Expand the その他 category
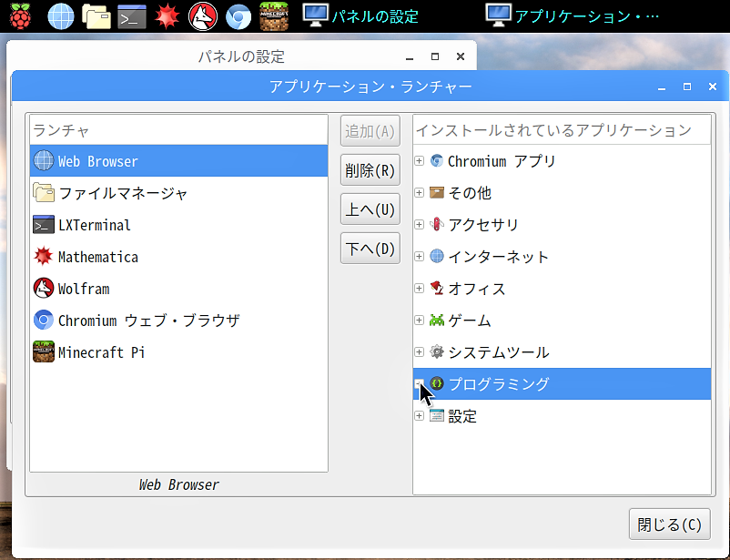Image resolution: width=730 pixels, height=560 pixels. (419, 192)
